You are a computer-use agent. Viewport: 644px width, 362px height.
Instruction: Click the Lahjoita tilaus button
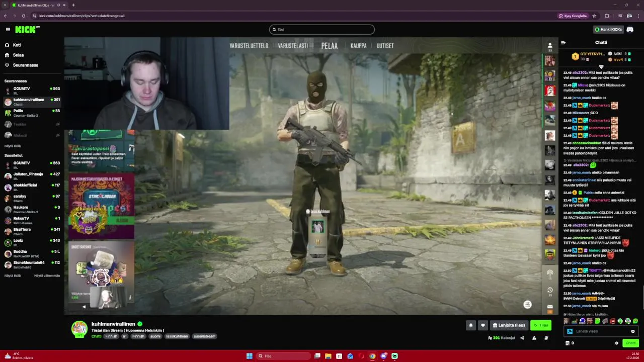click(x=509, y=325)
